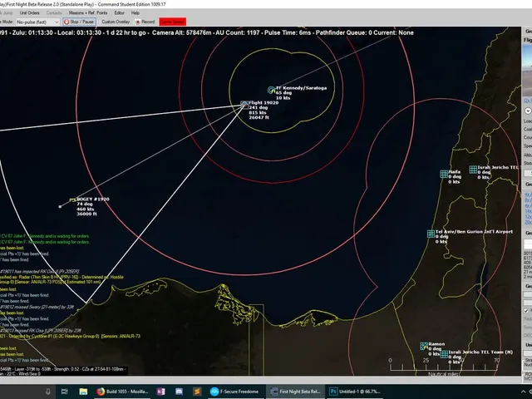Image resolution: width=532 pixels, height=399 pixels.
Task: Click the Flight 19020 label text
Action: tap(264, 102)
